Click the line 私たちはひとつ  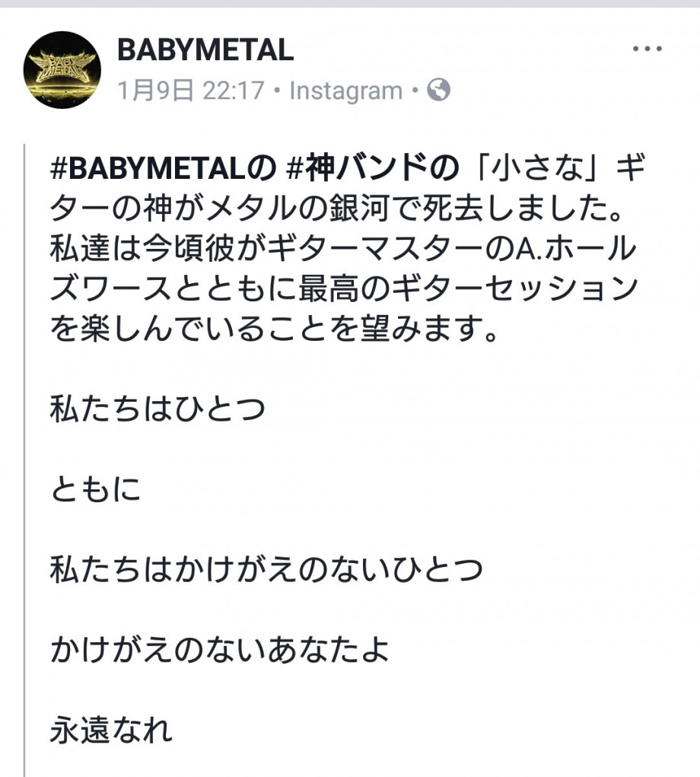[157, 409]
